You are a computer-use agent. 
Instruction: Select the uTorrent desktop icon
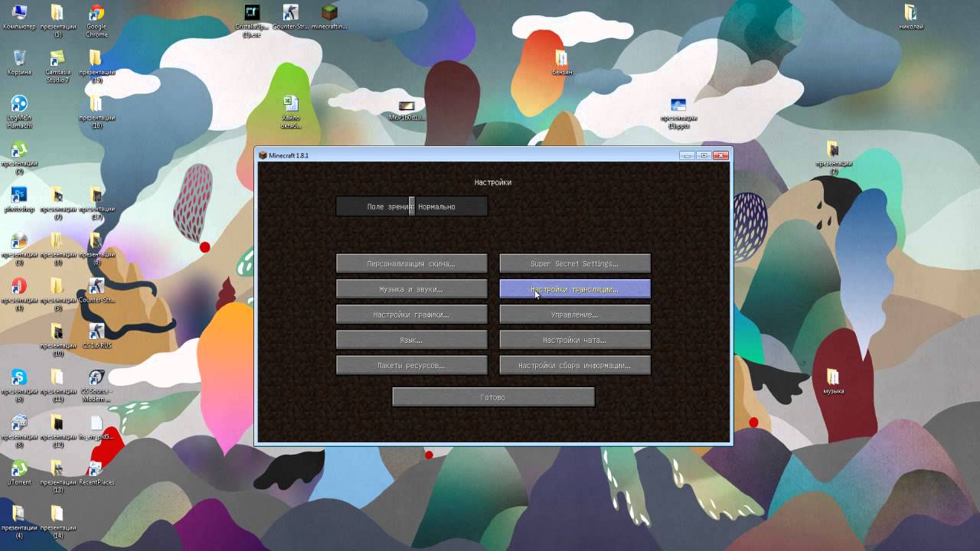[19, 471]
